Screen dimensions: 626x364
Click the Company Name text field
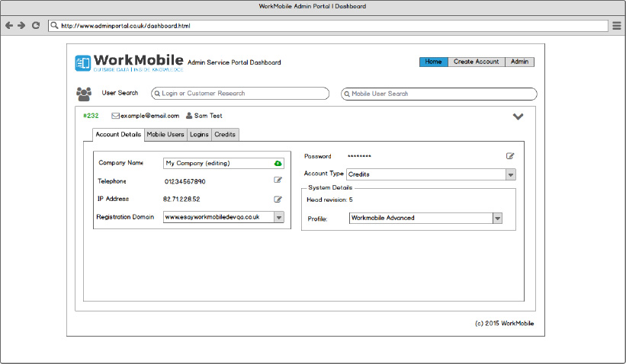point(223,163)
